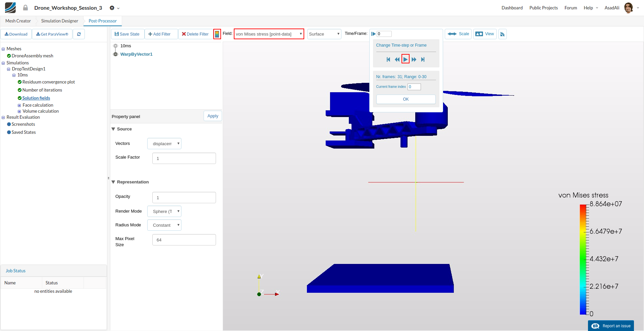Screen dimensions: 644x331
Task: Click the SimScale logo icon
Action: [x=10, y=8]
